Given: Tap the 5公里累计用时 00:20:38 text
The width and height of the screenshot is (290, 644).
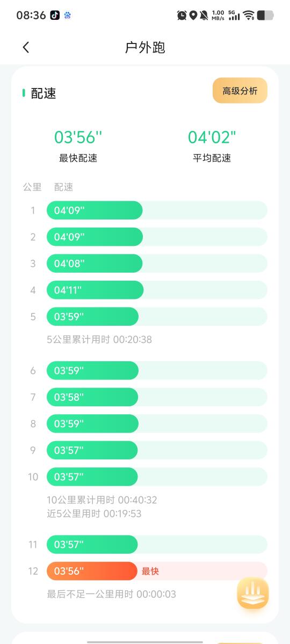Looking at the screenshot, I should [99, 339].
